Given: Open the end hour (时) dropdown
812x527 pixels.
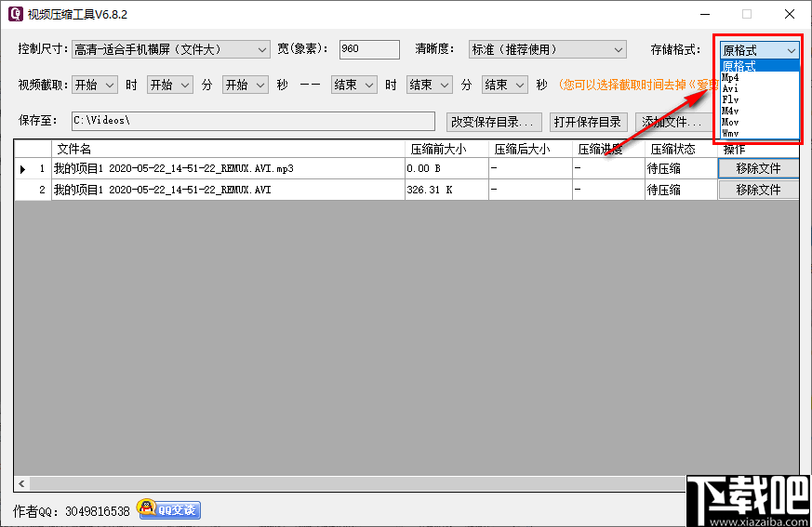Looking at the screenshot, I should [353, 85].
